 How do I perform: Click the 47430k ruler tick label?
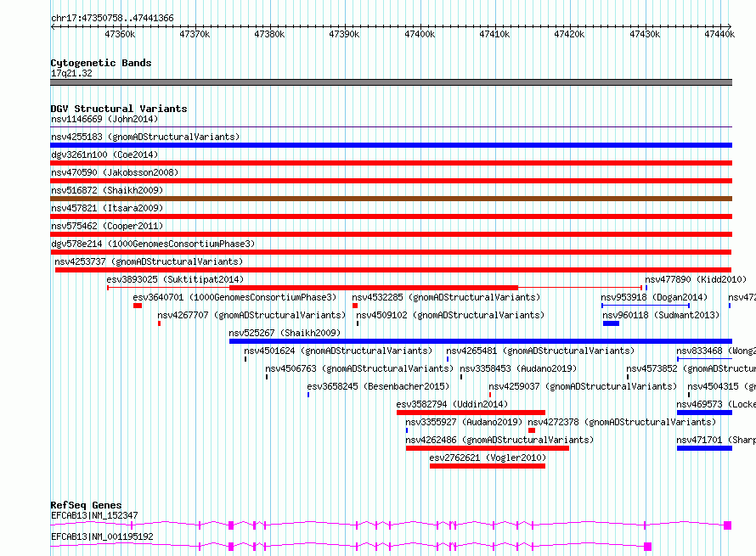tap(645, 35)
